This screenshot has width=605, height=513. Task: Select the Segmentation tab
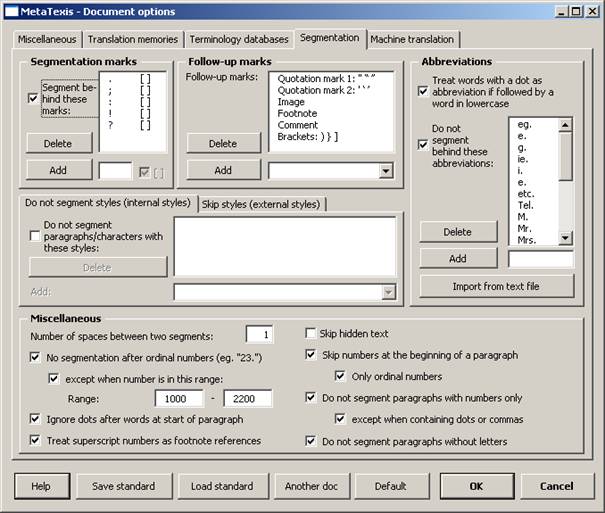click(330, 38)
